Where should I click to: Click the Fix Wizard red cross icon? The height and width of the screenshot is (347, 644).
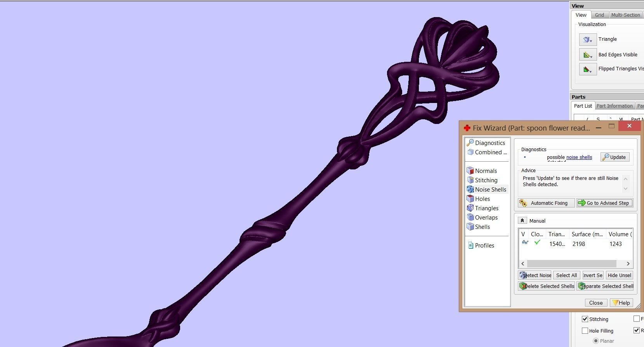point(467,128)
